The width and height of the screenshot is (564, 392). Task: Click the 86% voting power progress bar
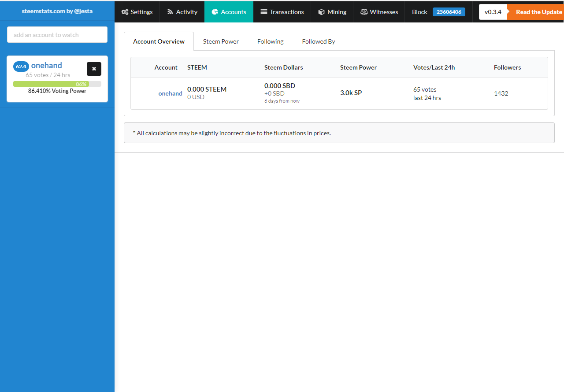click(x=57, y=84)
